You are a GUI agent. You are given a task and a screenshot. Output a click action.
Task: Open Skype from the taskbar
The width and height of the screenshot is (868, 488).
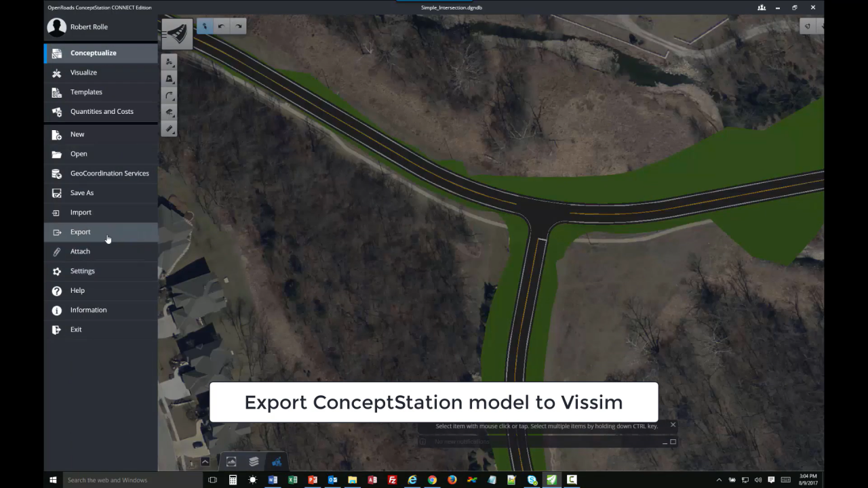[532, 480]
